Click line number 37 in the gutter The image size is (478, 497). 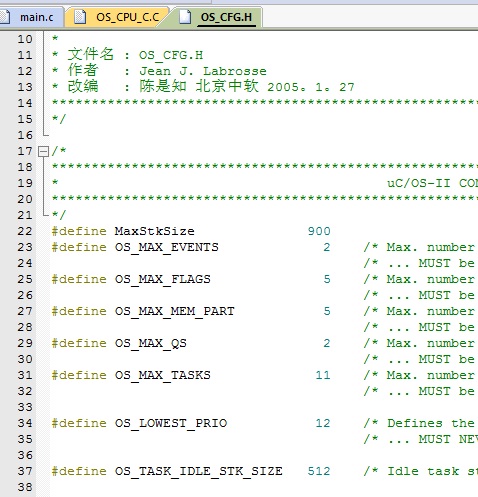coord(25,471)
